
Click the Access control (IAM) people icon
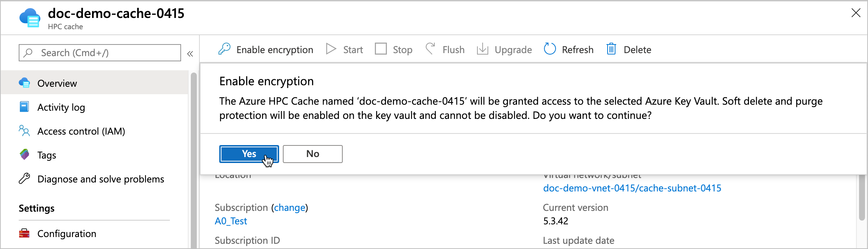(24, 131)
